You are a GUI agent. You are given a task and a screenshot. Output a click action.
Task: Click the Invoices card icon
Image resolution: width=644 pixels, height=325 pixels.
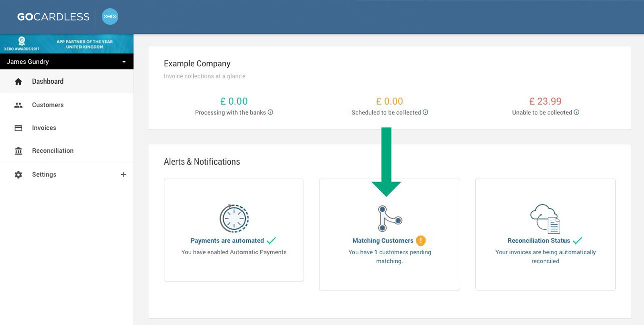[x=18, y=128]
